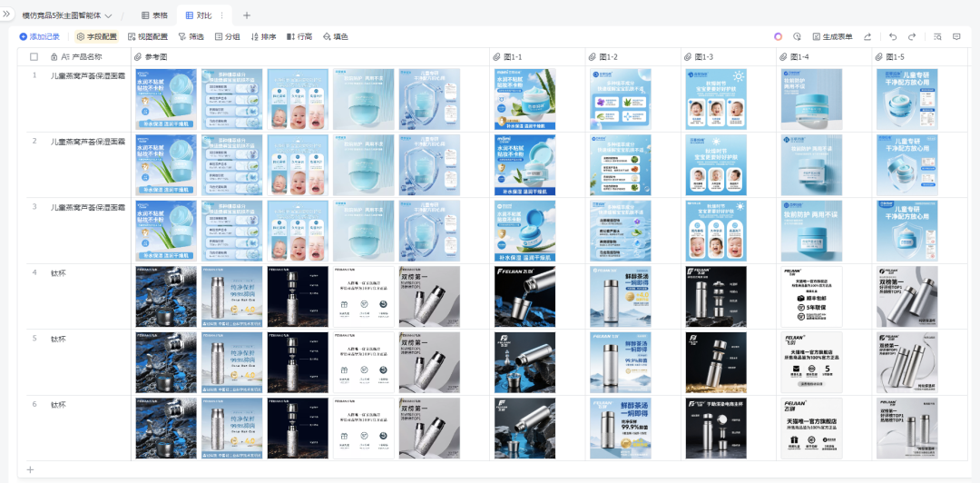
Task: Open row 5 图1-3 image thumbnail
Action: pos(716,362)
